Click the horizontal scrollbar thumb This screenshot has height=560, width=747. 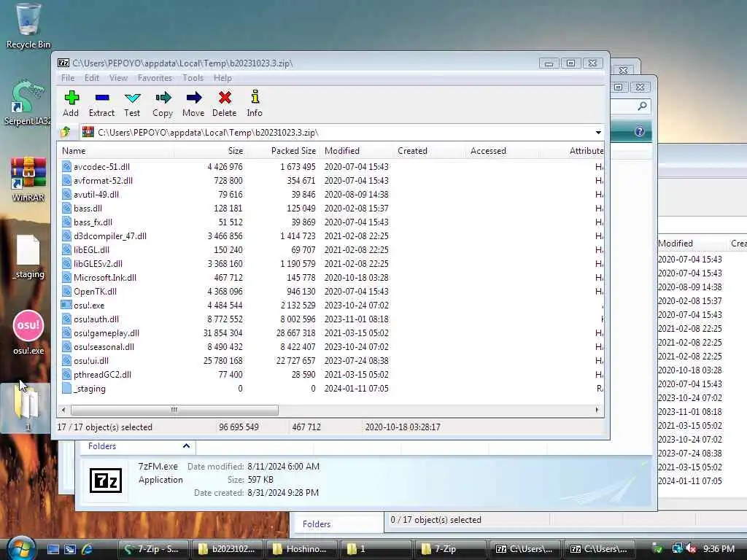pos(174,410)
